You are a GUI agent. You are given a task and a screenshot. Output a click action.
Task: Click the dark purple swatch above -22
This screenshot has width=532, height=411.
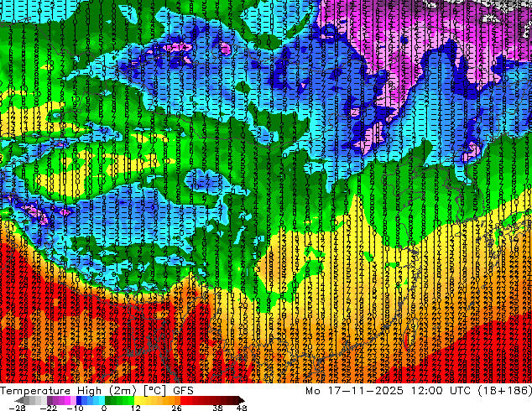50,400
